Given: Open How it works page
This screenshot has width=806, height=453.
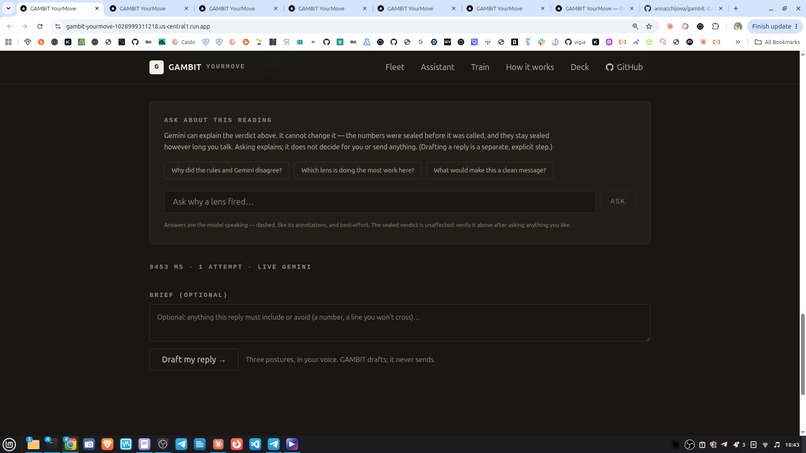Looking at the screenshot, I should pyautogui.click(x=530, y=67).
